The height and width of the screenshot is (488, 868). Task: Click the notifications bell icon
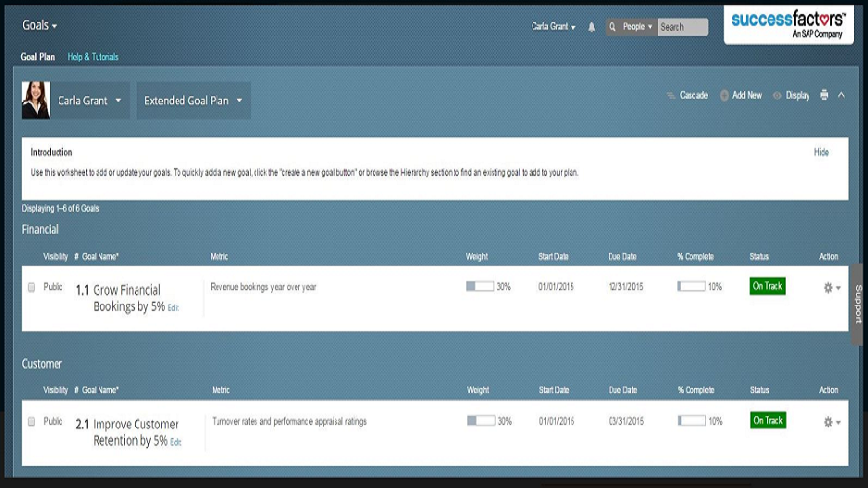591,27
